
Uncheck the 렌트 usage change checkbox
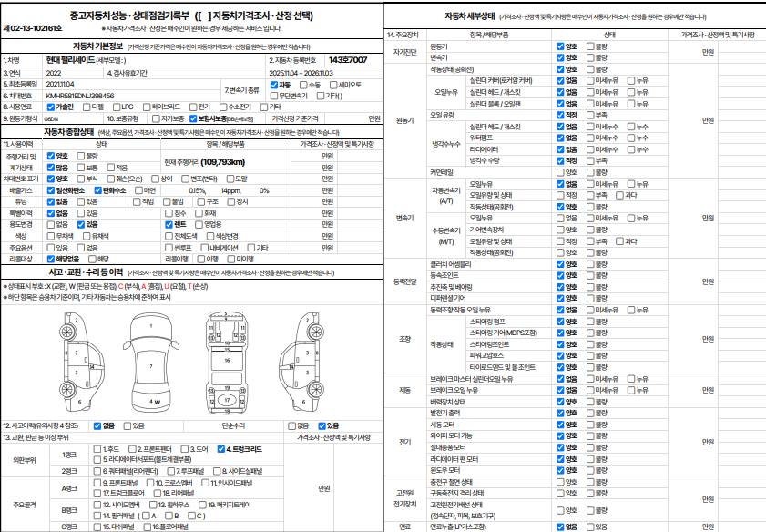[x=169, y=225]
